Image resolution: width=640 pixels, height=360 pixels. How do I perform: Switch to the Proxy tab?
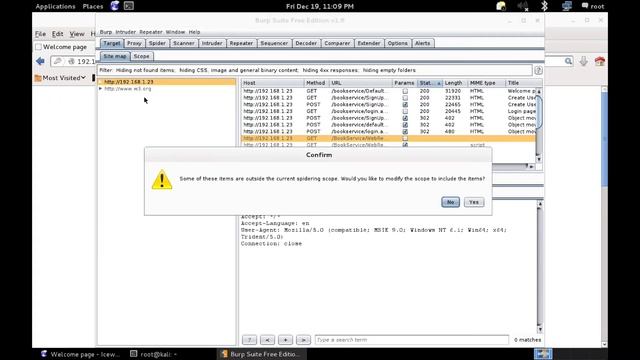(134, 43)
